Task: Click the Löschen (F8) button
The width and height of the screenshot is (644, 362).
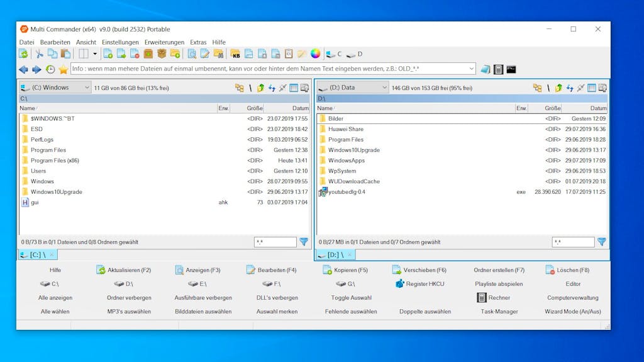Action: click(x=567, y=270)
